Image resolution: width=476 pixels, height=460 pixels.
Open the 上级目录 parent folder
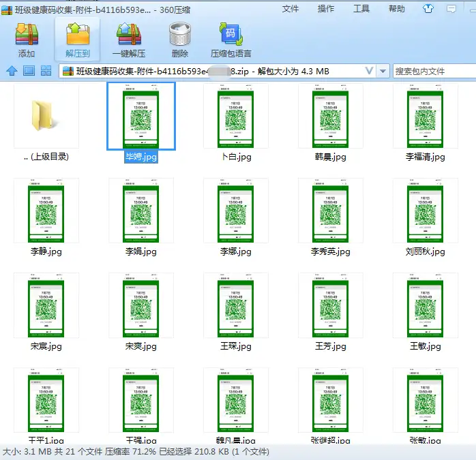(x=46, y=117)
